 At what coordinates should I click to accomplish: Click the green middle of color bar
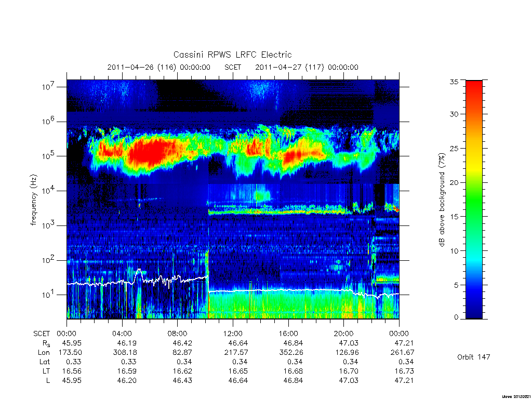[x=474, y=200]
